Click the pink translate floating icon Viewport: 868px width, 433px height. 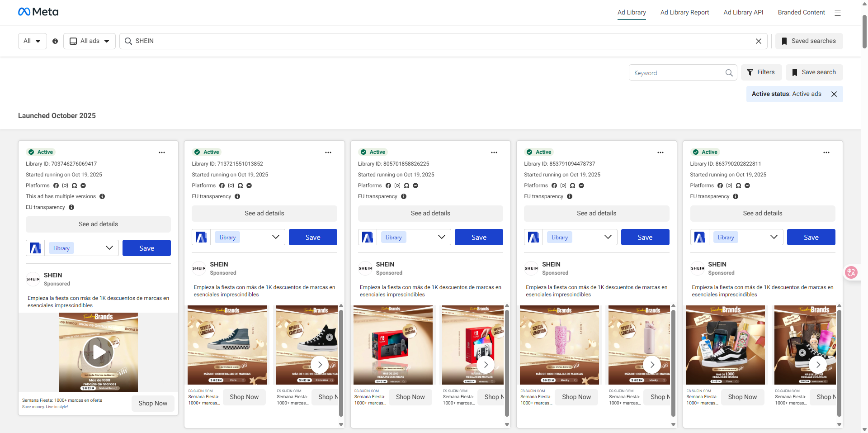(851, 272)
